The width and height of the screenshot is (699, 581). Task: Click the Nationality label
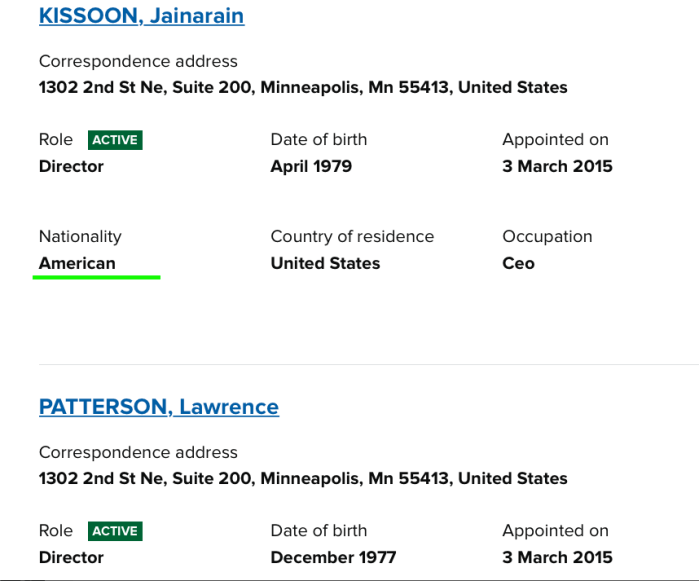coord(80,237)
